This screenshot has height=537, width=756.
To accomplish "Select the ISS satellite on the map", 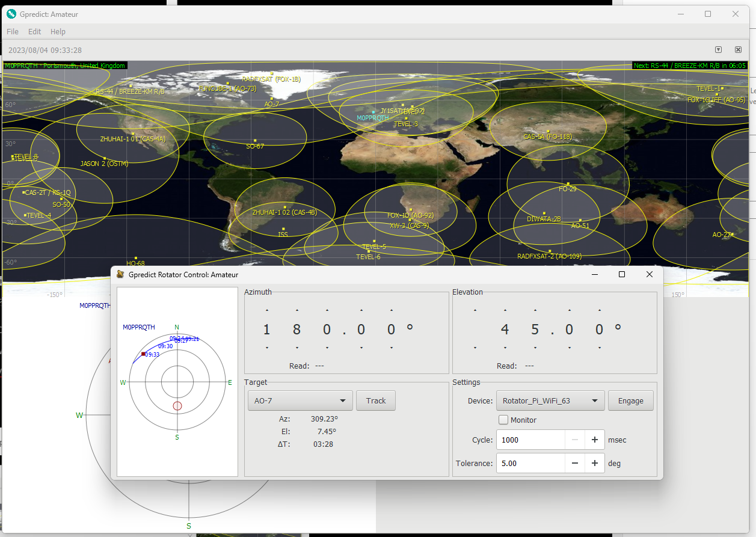I will tap(283, 231).
